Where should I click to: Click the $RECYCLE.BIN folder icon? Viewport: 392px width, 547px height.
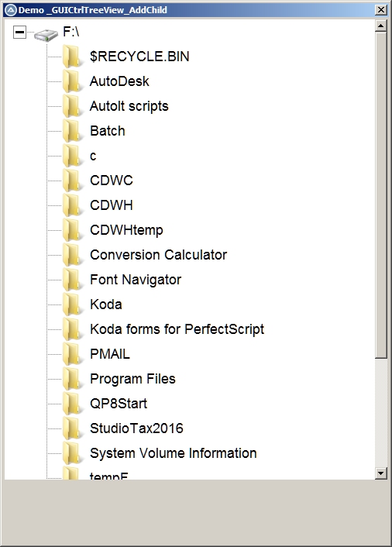[x=73, y=57]
